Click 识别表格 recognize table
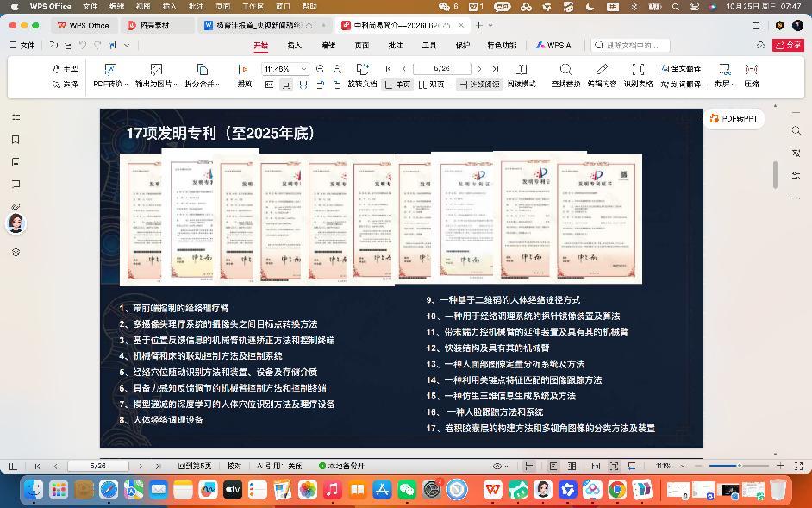Viewport: 812px width, 508px height. click(x=638, y=76)
